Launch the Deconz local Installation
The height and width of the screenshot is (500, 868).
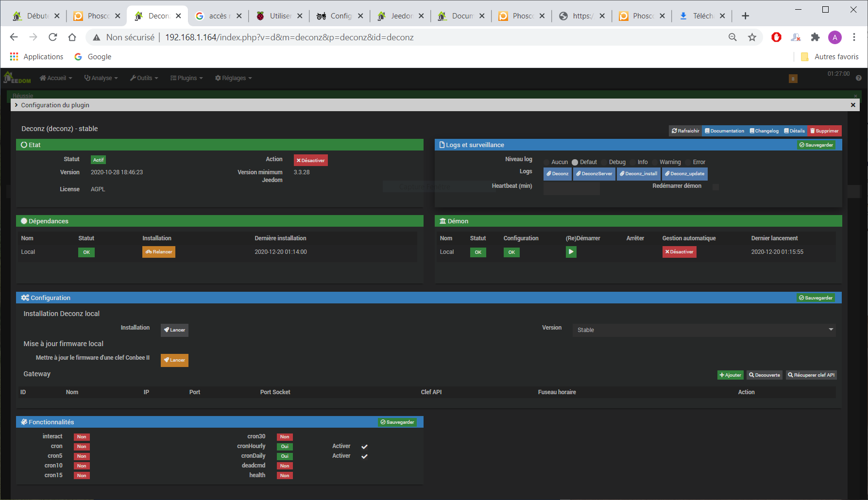click(x=174, y=330)
